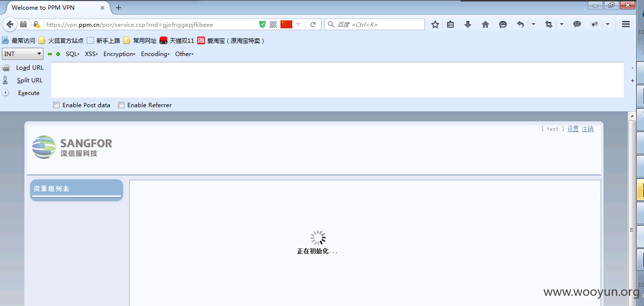Open a new tab with plus button
This screenshot has height=306, width=644.
[x=119, y=8]
